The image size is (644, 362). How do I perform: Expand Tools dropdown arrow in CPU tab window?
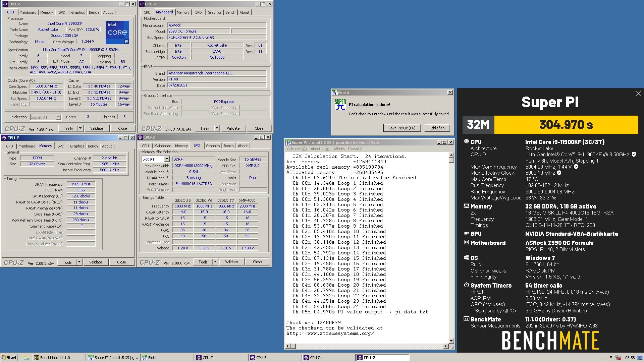tap(80, 128)
